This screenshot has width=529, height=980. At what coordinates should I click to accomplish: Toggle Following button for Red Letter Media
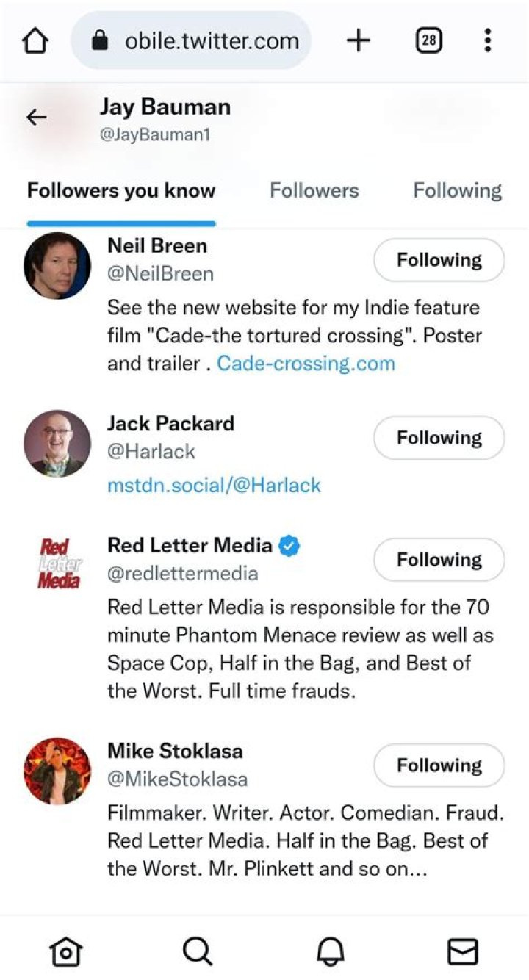[x=439, y=560]
